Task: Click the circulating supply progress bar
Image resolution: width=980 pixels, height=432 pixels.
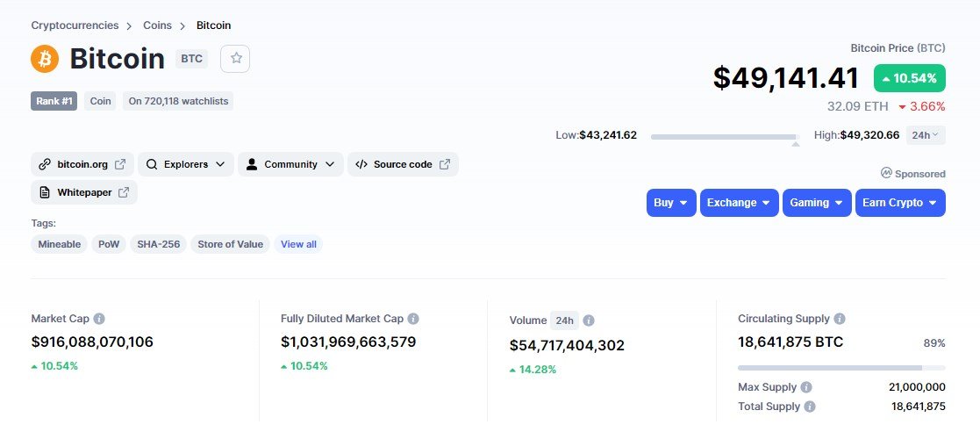Action: [841, 368]
